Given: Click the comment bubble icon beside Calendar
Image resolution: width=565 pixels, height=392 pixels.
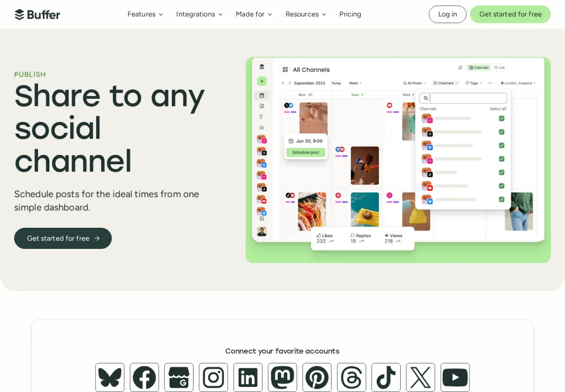Looking at the screenshot, I should tap(460, 68).
